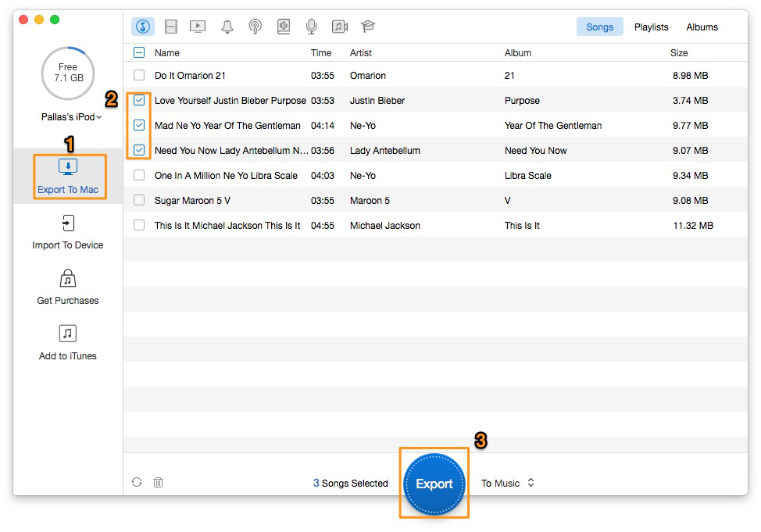Click the 'Michael Jackson' artist cell
Viewport: 761px width, 532px height.
(x=385, y=225)
